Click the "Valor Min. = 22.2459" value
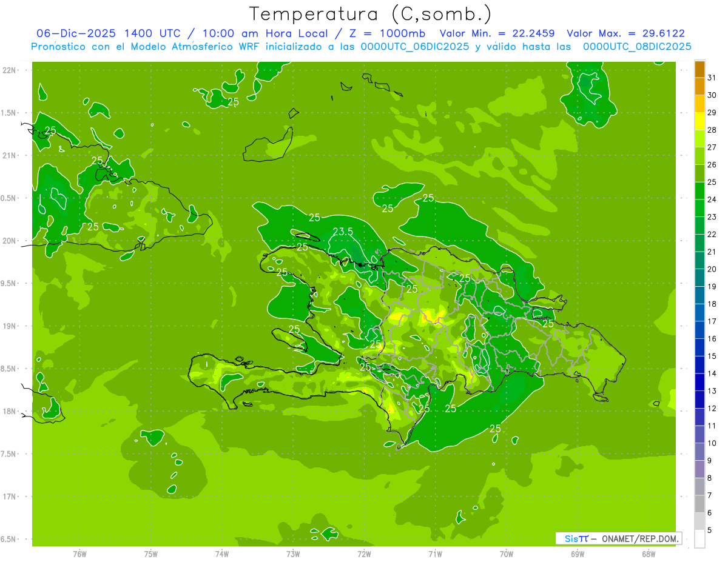728x562 pixels. 497,33
